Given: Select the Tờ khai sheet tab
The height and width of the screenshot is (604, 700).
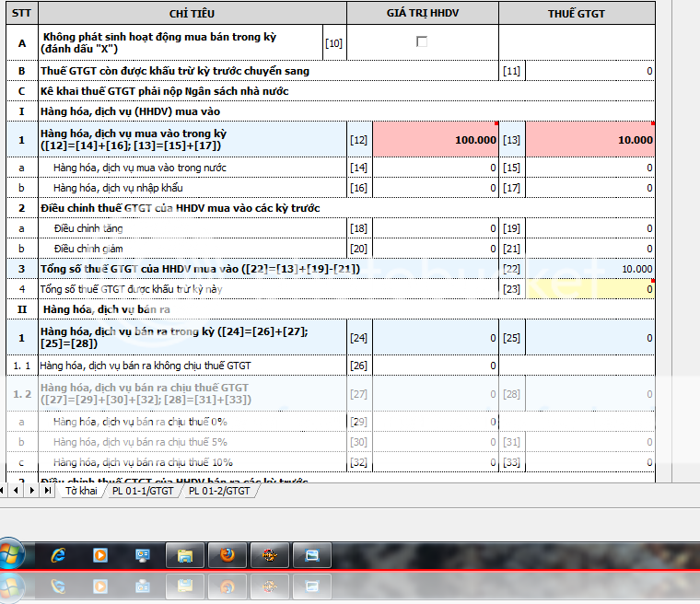Looking at the screenshot, I should (80, 491).
